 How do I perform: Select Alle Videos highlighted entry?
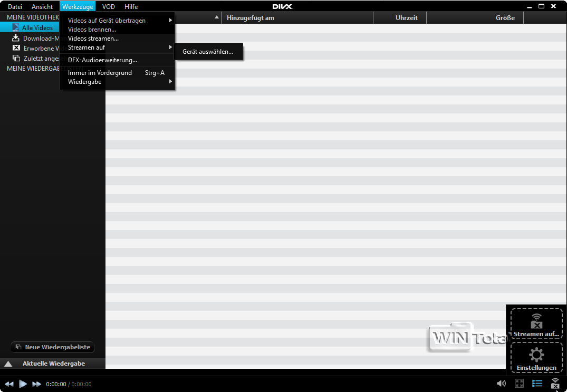[38, 27]
